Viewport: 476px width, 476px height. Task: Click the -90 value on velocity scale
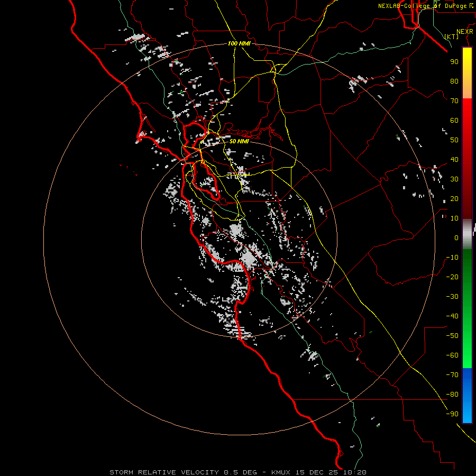pos(452,414)
